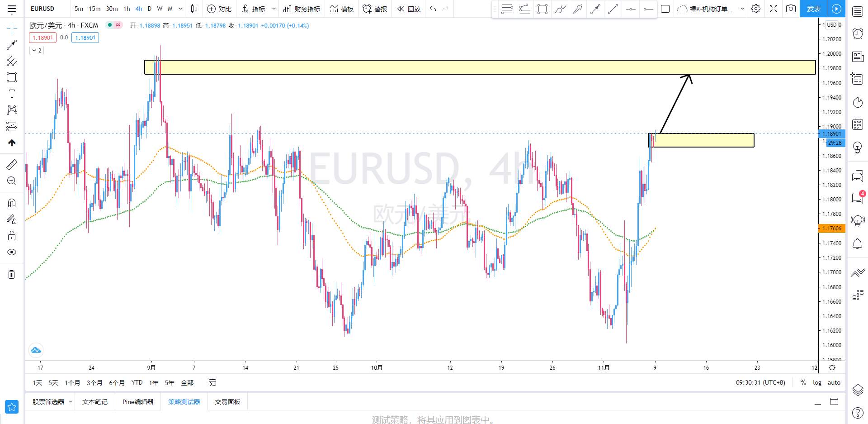Open the chat messages with 4 notifications

[x=858, y=197]
